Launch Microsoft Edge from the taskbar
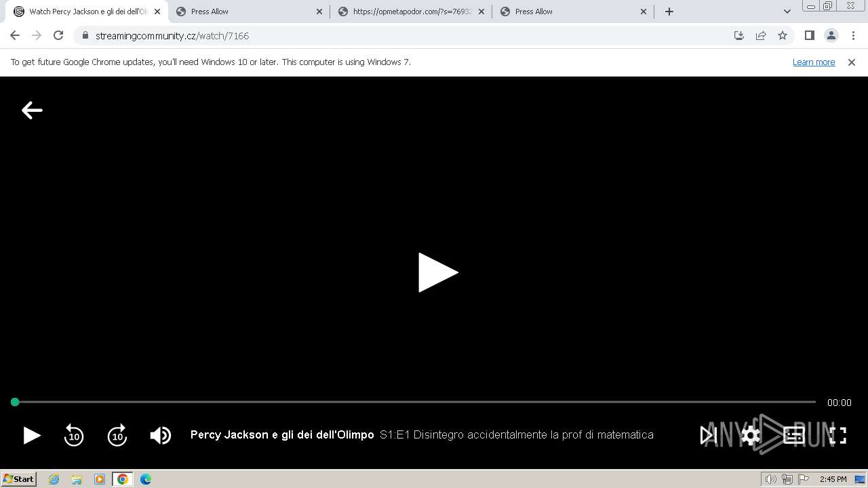The width and height of the screenshot is (868, 488). click(146, 479)
